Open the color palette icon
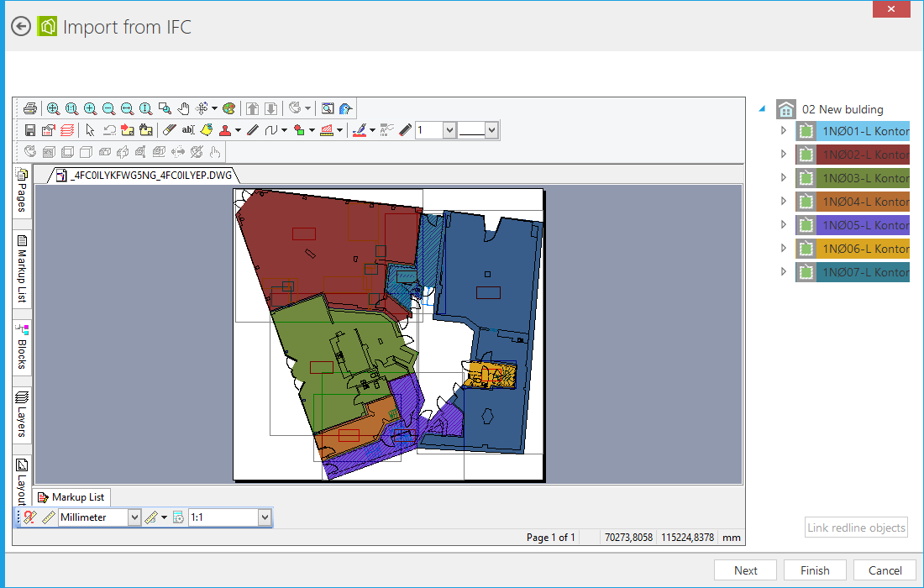This screenshot has width=924, height=588. coord(229,108)
